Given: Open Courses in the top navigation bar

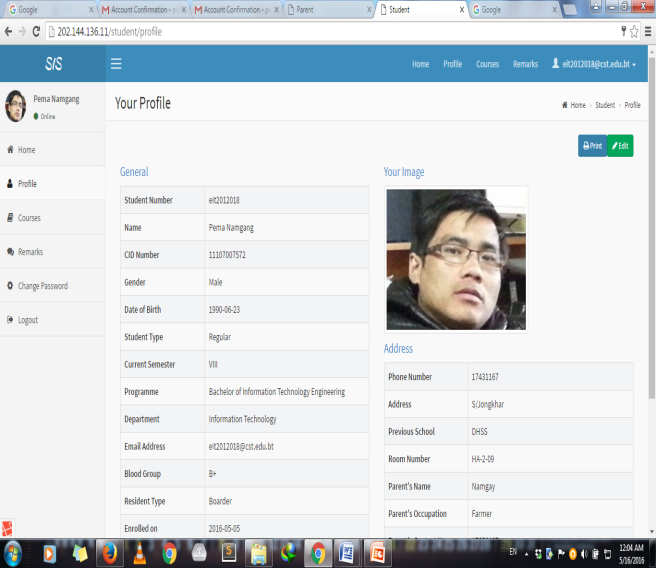Looking at the screenshot, I should [x=487, y=64].
